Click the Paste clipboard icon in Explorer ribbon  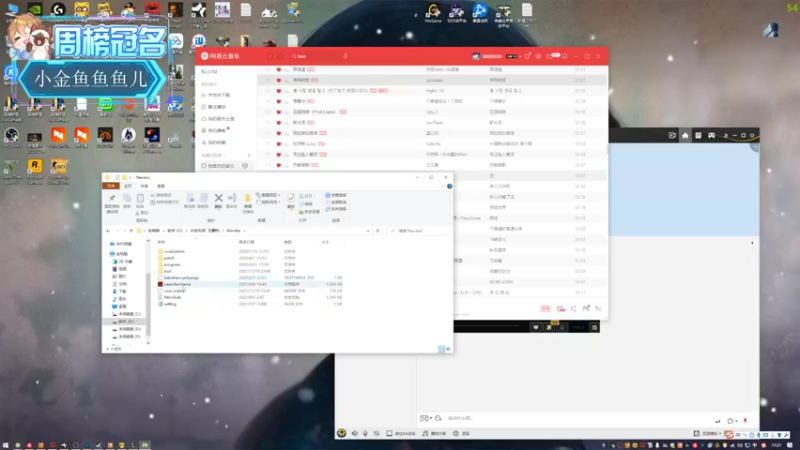[x=140, y=201]
